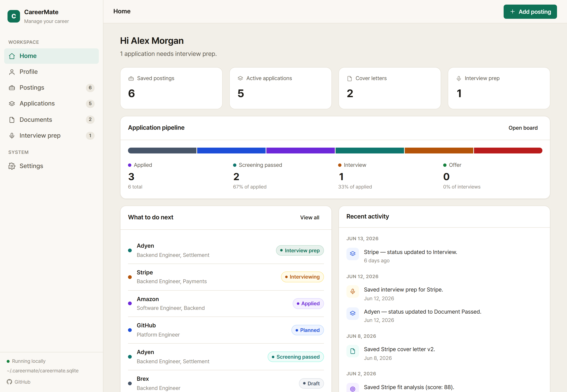The height and width of the screenshot is (392, 567).
Task: Click the purple pipeline bar segment
Action: [301, 151]
